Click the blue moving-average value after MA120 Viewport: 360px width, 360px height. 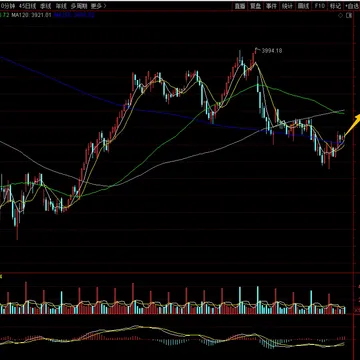pyautogui.click(x=74, y=15)
